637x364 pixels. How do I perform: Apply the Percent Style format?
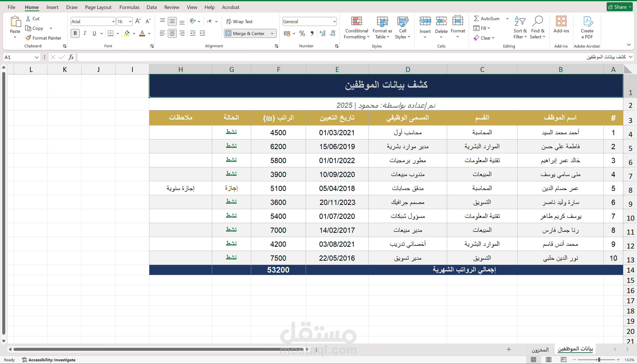302,33
